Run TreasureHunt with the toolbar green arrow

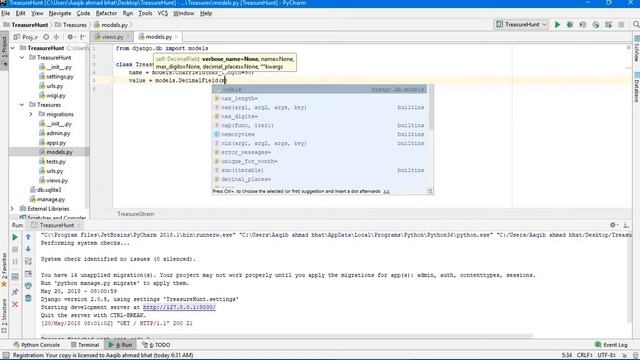coord(557,24)
